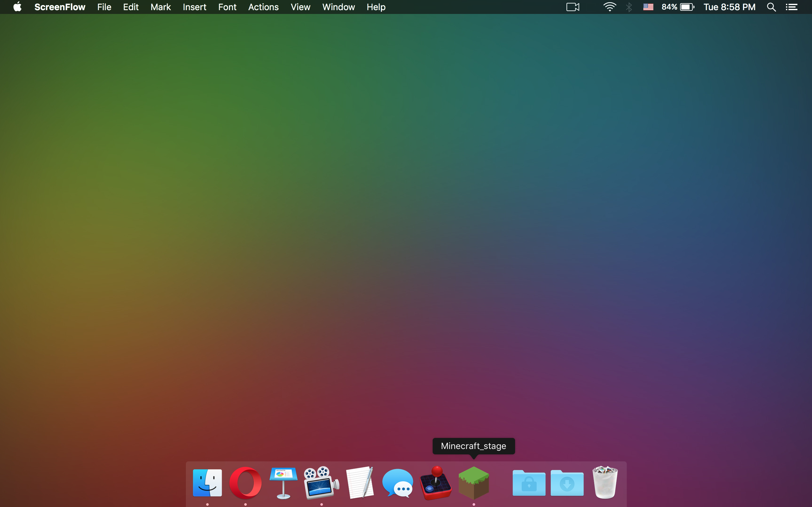
Task: Open the Wi-Fi status menu
Action: (x=609, y=7)
